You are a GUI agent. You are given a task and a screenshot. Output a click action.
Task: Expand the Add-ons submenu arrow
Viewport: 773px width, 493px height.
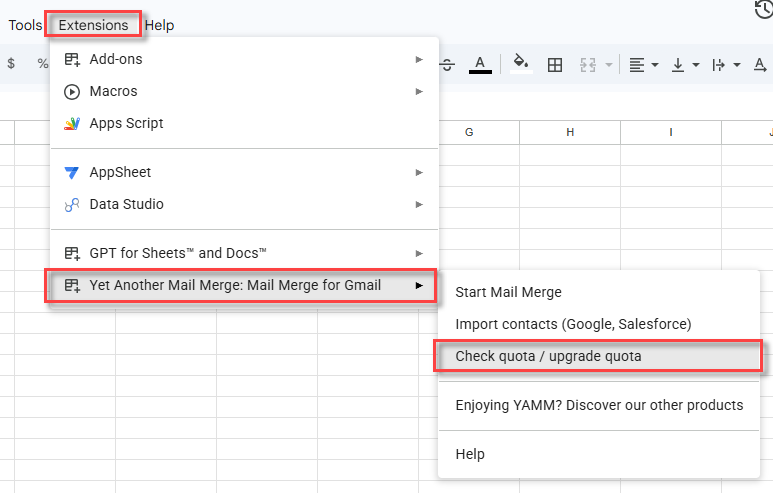(419, 59)
